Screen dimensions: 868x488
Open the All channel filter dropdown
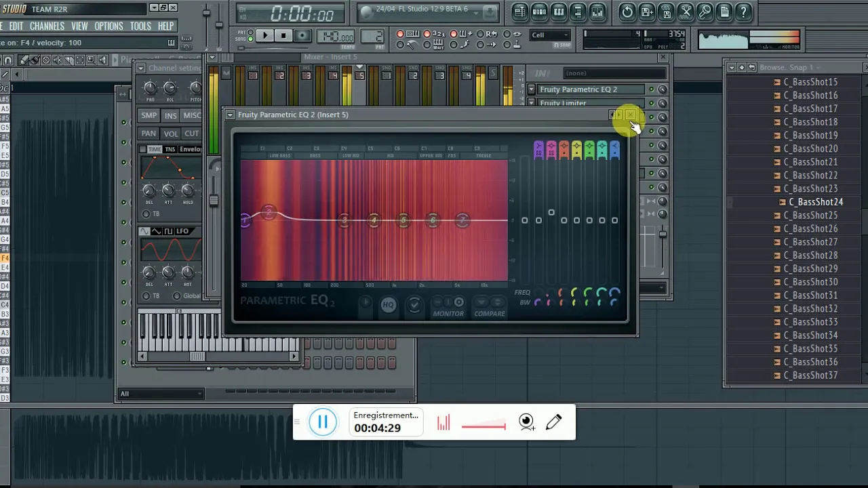pyautogui.click(x=161, y=394)
